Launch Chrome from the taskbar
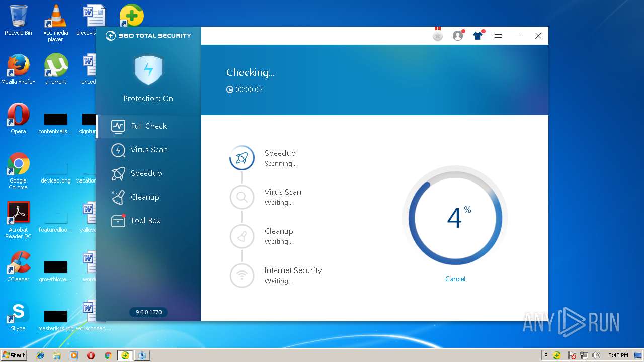Image resolution: width=644 pixels, height=362 pixels. click(x=108, y=355)
